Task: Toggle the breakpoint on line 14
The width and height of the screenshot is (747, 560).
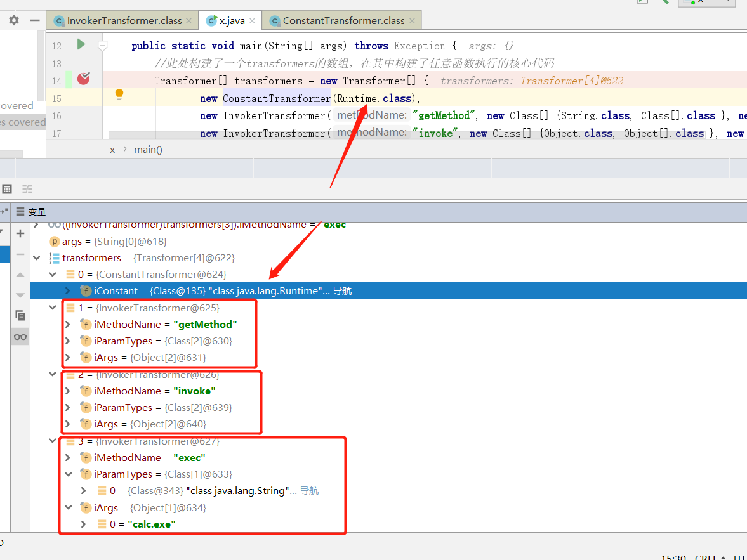Action: 84,79
